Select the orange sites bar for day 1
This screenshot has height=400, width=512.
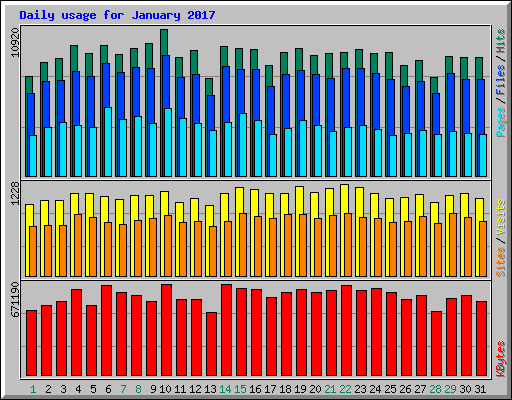[x=33, y=252]
